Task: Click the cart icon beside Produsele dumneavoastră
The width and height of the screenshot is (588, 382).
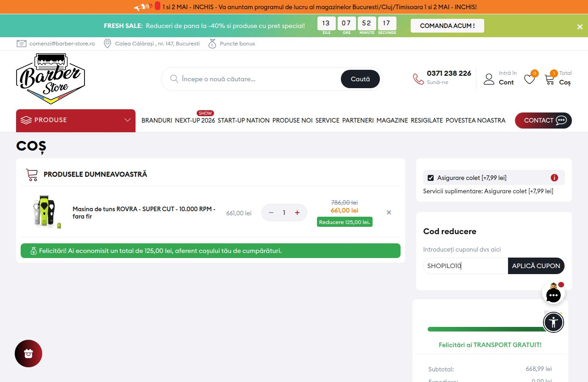Action: tap(32, 174)
